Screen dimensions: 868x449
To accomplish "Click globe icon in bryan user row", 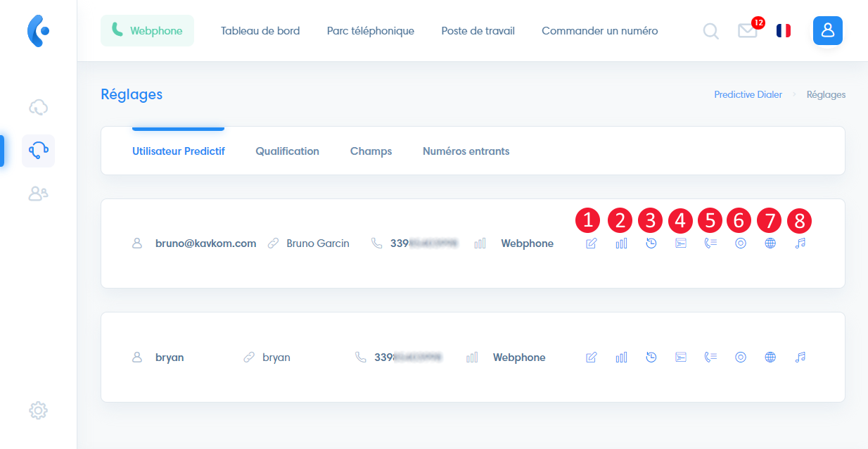I will click(770, 358).
